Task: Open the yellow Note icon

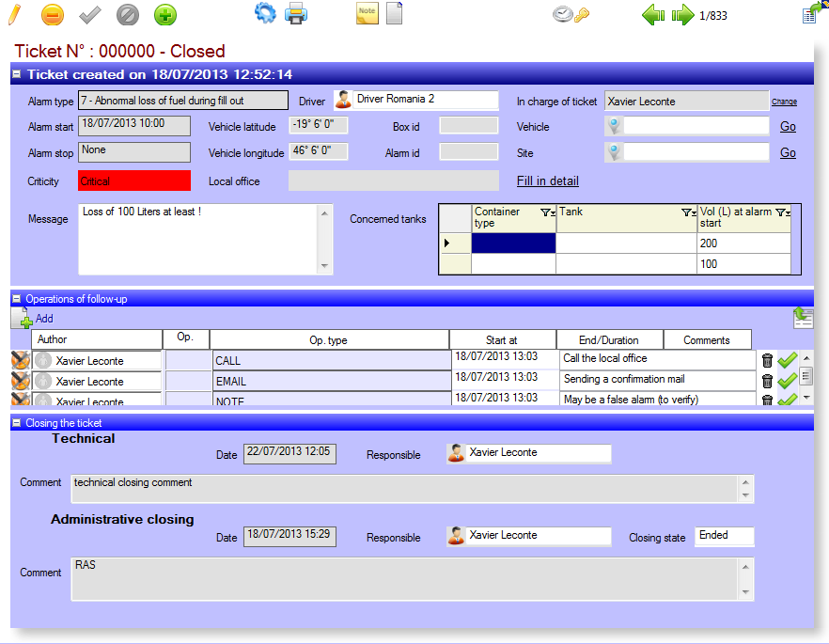Action: (367, 13)
